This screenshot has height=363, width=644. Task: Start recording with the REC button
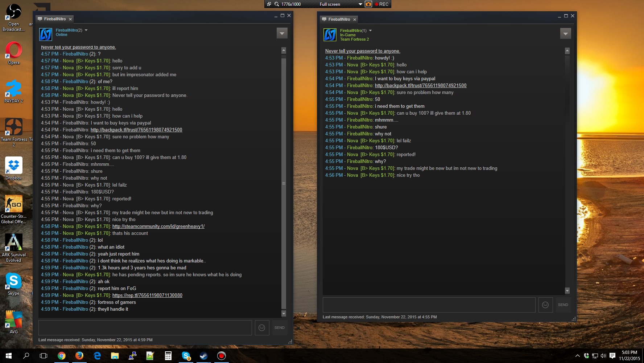382,4
